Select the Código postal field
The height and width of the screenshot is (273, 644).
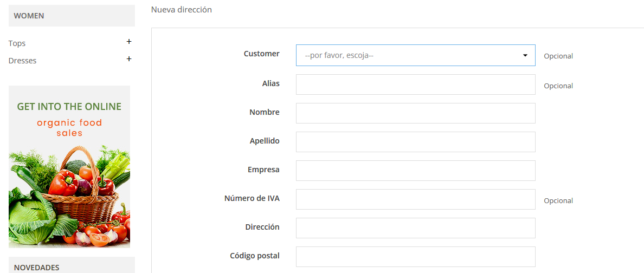[415, 257]
